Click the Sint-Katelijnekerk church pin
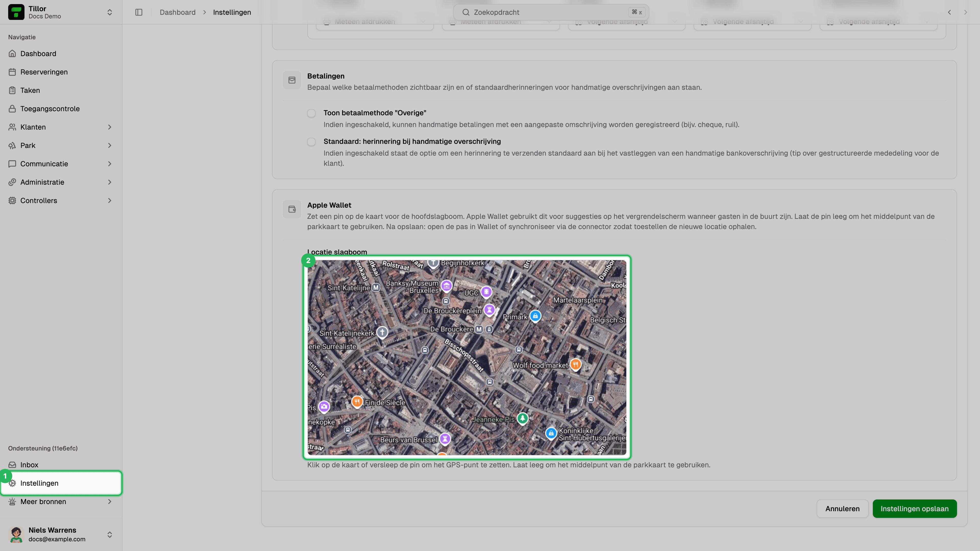Image resolution: width=980 pixels, height=551 pixels. click(x=382, y=332)
